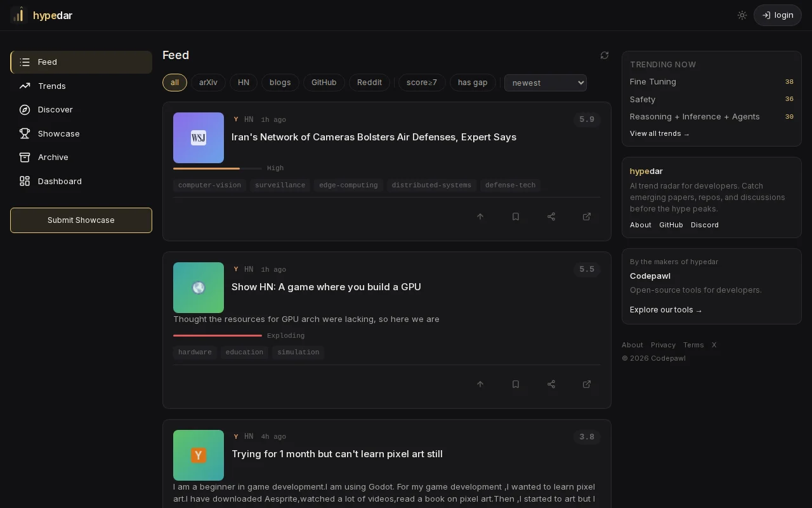Toggle the GitHub filter chip
812x508 pixels.
coord(324,83)
